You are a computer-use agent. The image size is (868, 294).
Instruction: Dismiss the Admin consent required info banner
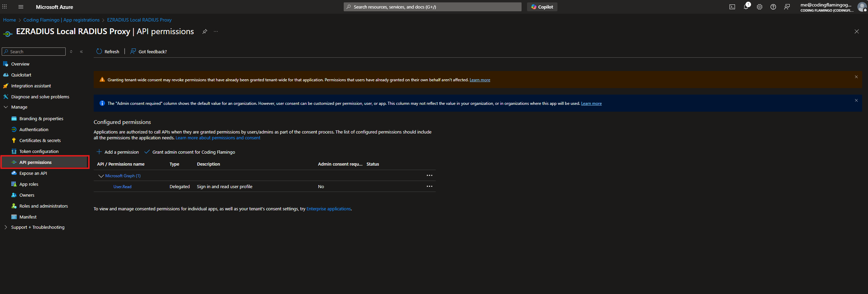coord(856,100)
